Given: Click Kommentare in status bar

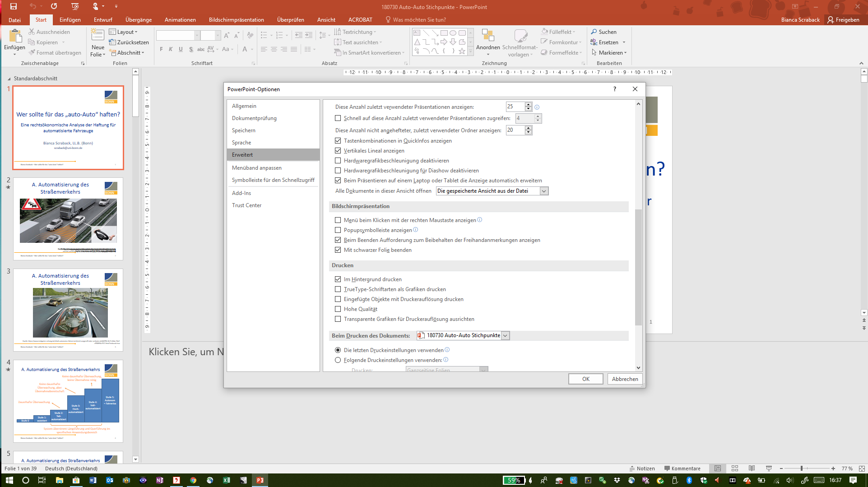Looking at the screenshot, I should click(x=682, y=468).
